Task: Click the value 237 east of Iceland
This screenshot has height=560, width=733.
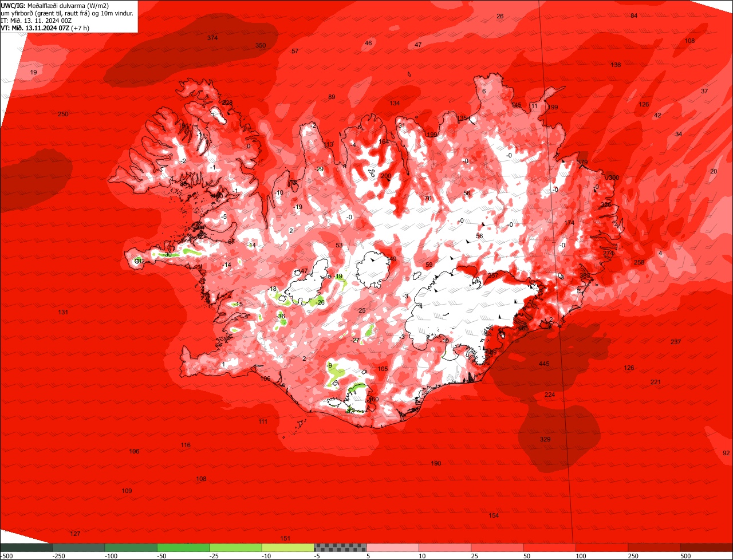Action: (x=676, y=342)
